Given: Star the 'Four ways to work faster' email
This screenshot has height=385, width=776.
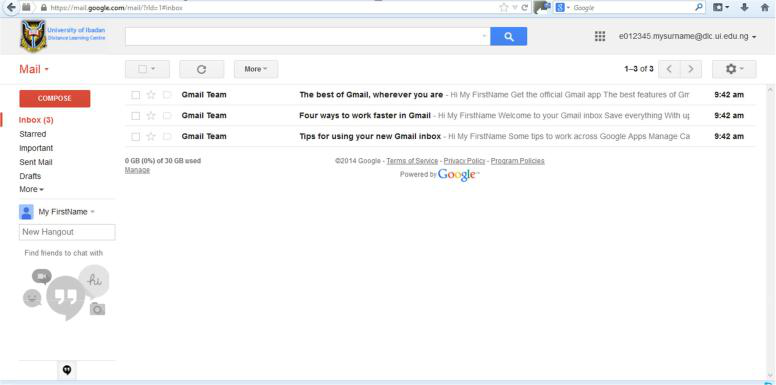Looking at the screenshot, I should coord(151,116).
